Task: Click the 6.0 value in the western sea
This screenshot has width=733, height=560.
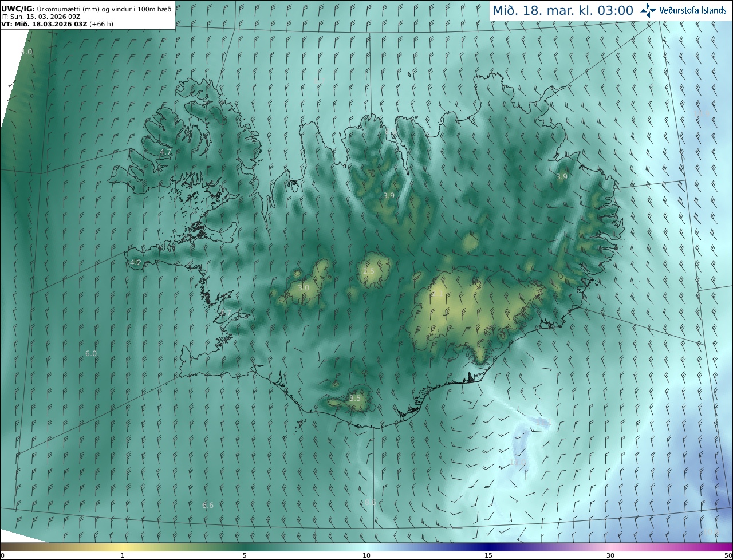Action: (x=91, y=353)
